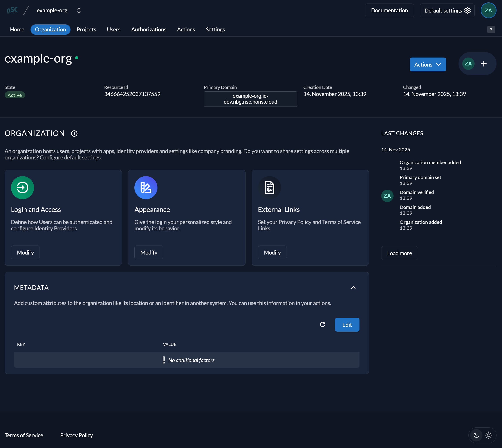Viewport: 502px width, 448px height.
Task: Switch to dark theme moon icon
Action: (476, 435)
